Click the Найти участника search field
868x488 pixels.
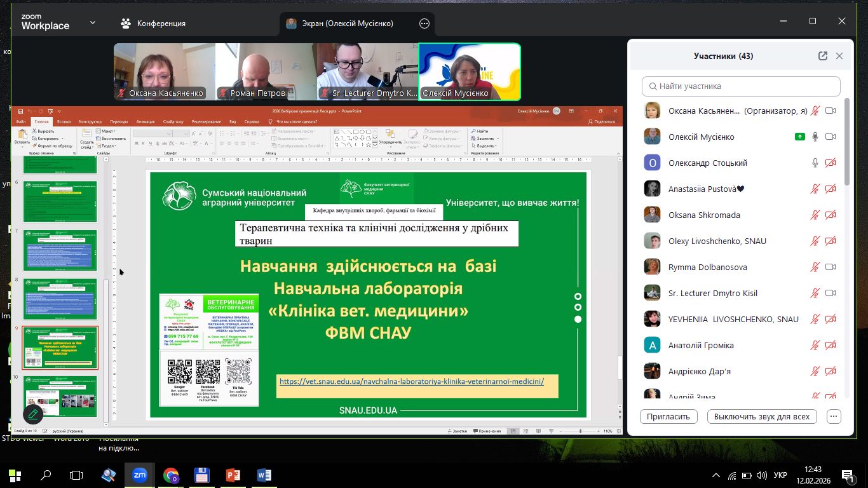(x=741, y=86)
